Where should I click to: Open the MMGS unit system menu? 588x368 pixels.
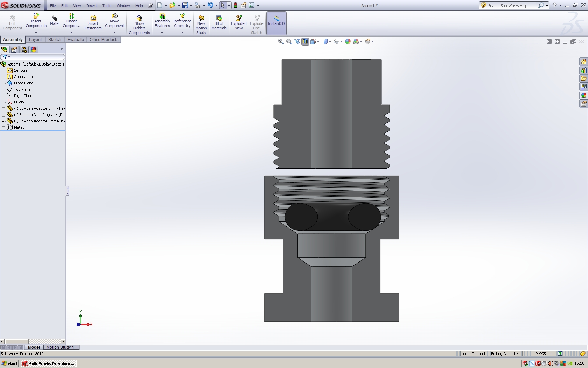[544, 354]
